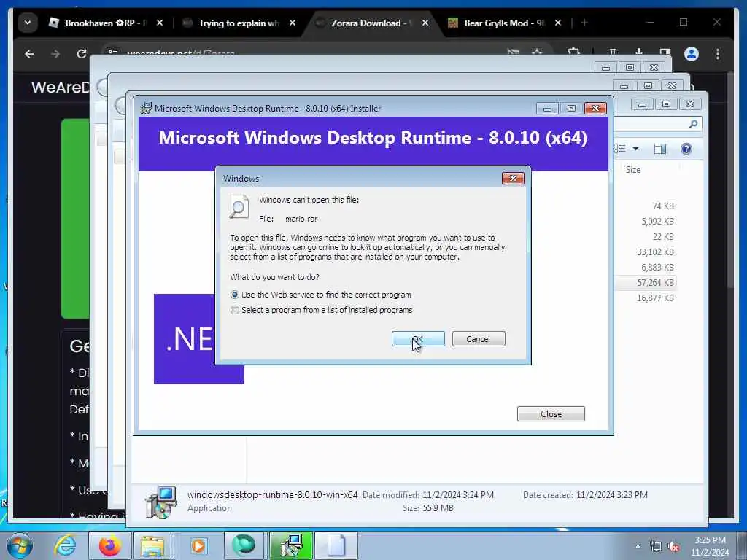The height and width of the screenshot is (560, 747).
Task: Open the Explorer change view dropdown arrow
Action: (x=635, y=149)
